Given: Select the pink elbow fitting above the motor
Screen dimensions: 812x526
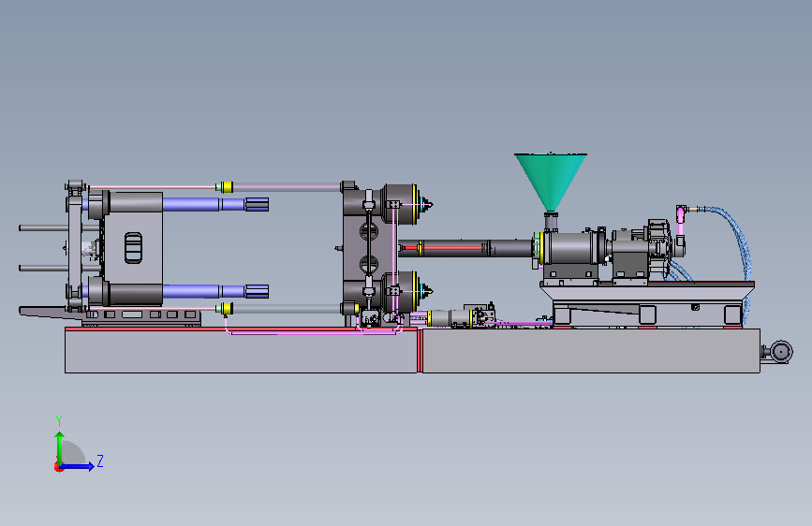Looking at the screenshot, I should (681, 212).
